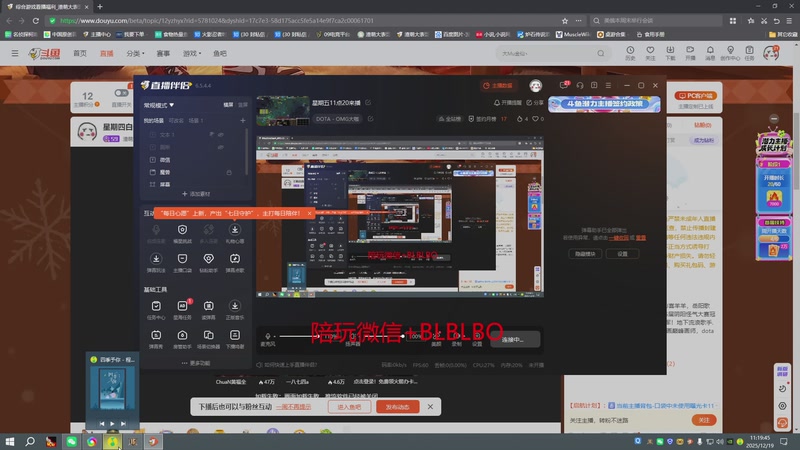The height and width of the screenshot is (450, 800).
Task: Open 美颜 beauty settings in bottom bar
Action: click(x=436, y=339)
